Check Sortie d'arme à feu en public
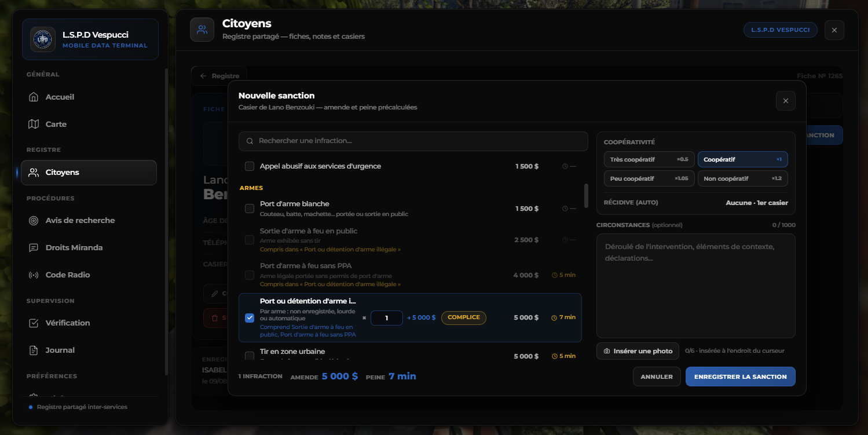 point(250,240)
